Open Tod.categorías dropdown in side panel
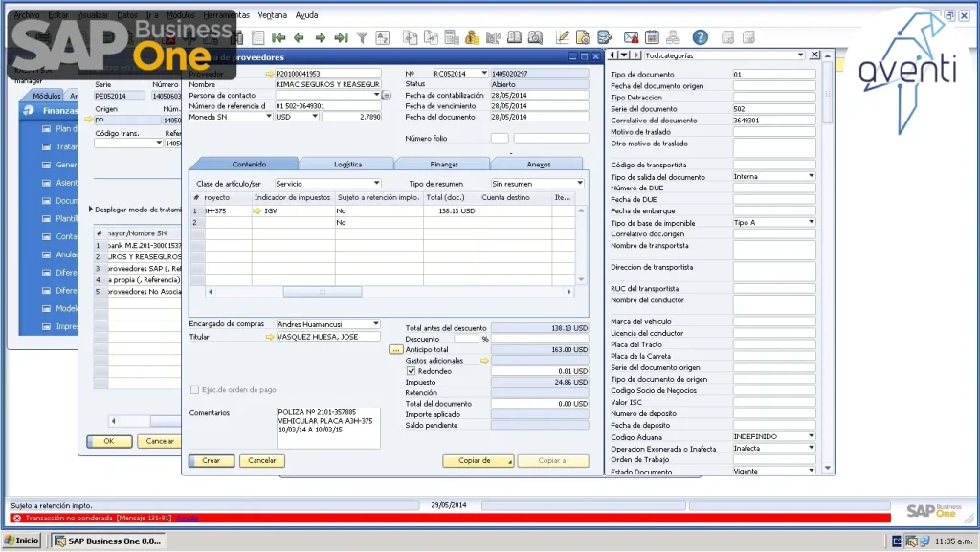The height and width of the screenshot is (552, 980). coord(800,55)
